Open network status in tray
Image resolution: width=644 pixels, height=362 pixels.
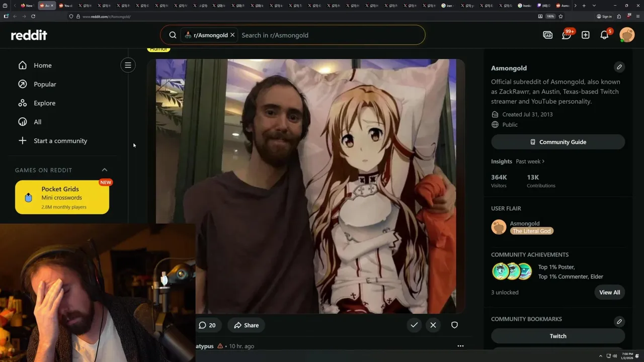click(608, 356)
